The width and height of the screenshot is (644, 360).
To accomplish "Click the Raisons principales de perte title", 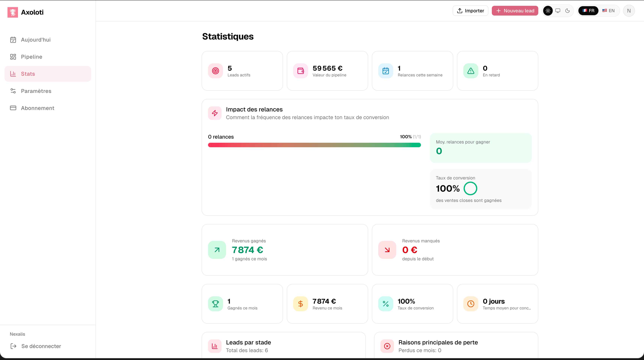I will click(x=438, y=342).
